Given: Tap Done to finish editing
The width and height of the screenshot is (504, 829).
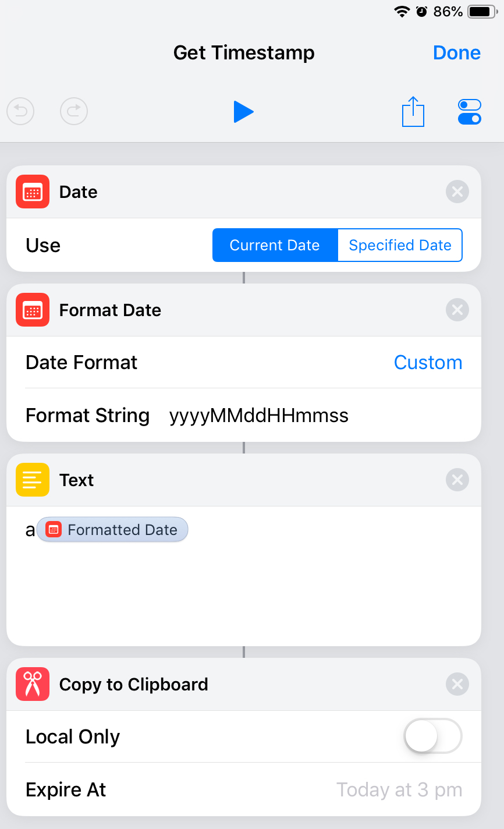Looking at the screenshot, I should click(456, 53).
